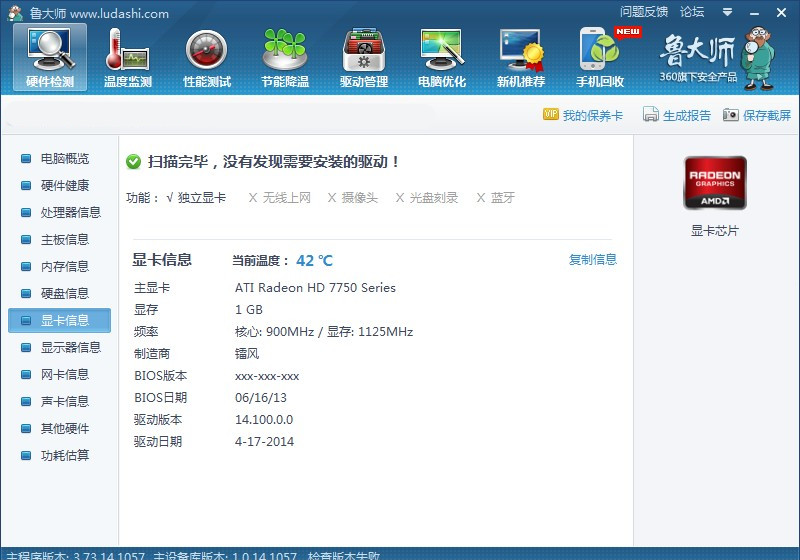Viewport: 800px width, 560px height.
Task: Open the 手机回收 phone recycling icon
Action: 600,57
